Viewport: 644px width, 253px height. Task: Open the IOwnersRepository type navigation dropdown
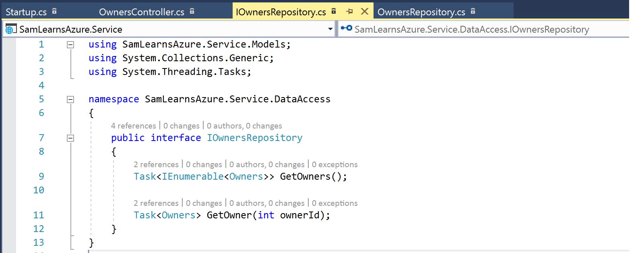(x=483, y=29)
